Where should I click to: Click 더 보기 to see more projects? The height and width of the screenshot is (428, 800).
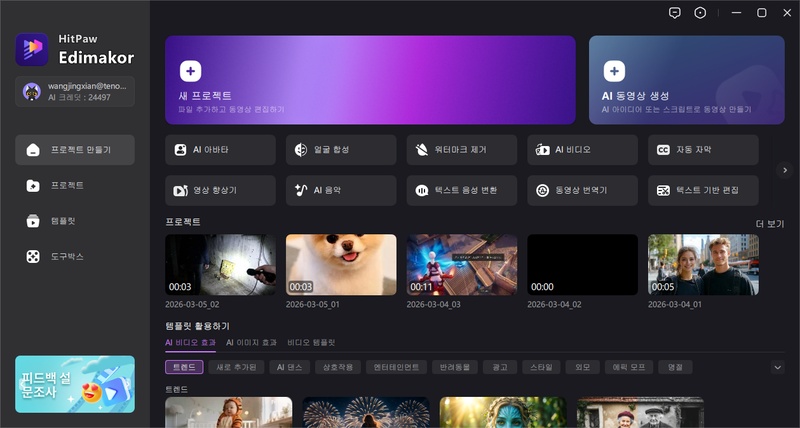[770, 224]
